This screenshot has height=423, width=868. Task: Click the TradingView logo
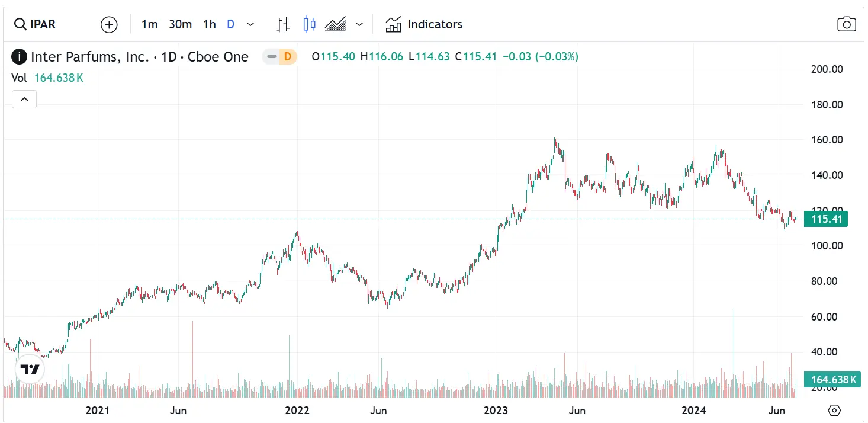click(x=30, y=370)
